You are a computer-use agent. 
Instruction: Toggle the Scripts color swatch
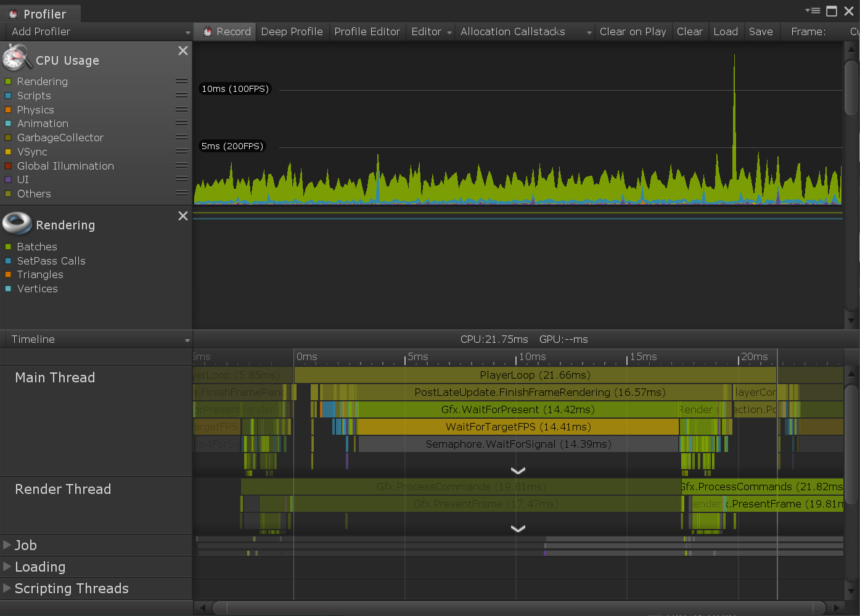pos(8,96)
